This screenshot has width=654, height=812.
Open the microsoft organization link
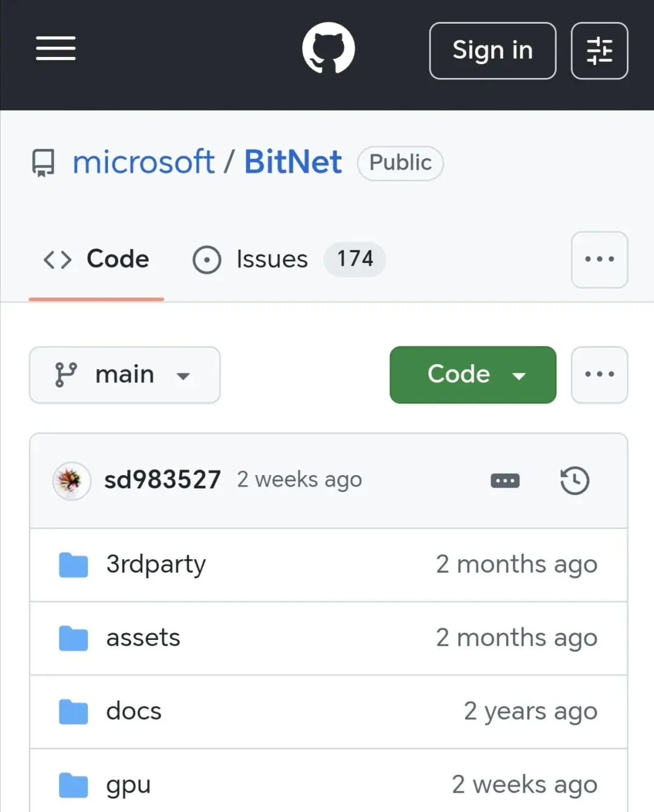[x=144, y=162]
